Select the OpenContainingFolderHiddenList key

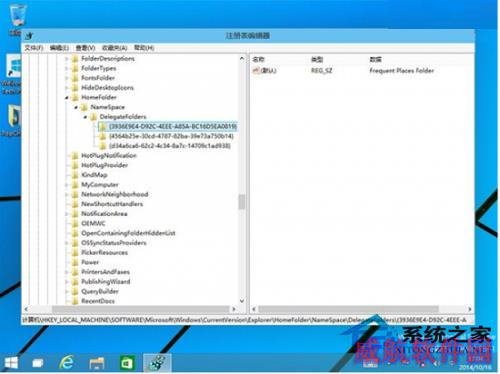click(128, 233)
